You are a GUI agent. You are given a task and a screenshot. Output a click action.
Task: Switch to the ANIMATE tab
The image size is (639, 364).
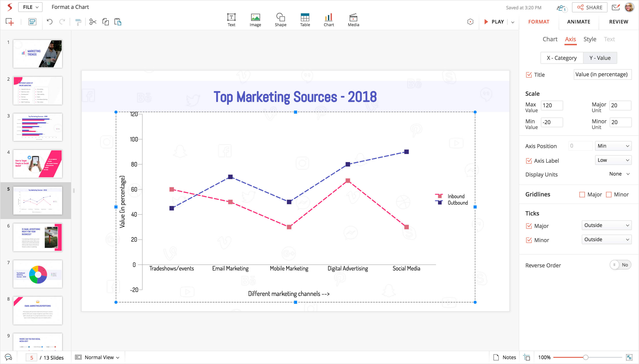(578, 22)
